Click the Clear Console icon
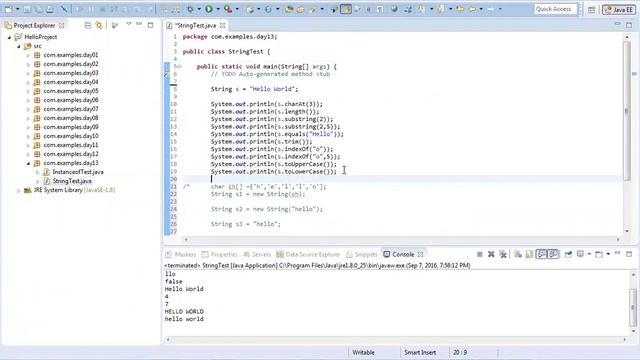Viewport: 640px width, 360px height. pos(518,254)
